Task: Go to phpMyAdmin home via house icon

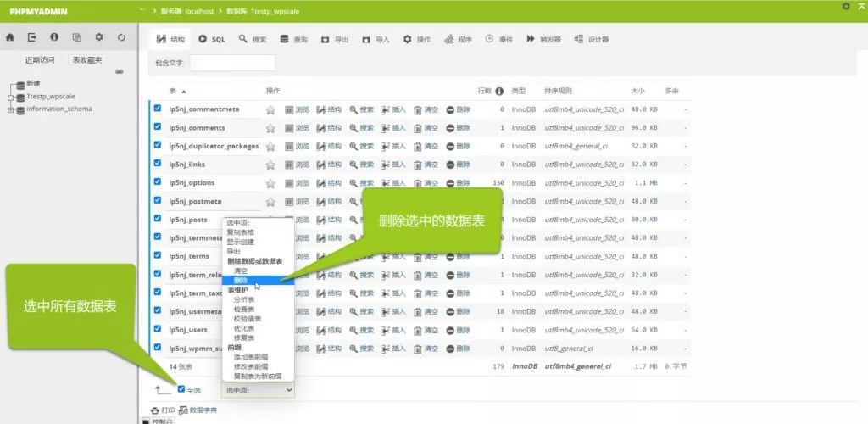Action: tap(9, 37)
